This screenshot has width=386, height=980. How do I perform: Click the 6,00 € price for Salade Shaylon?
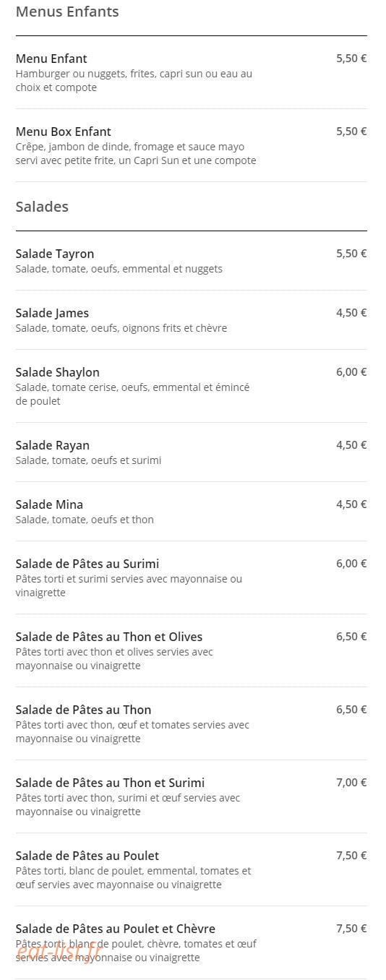[351, 371]
